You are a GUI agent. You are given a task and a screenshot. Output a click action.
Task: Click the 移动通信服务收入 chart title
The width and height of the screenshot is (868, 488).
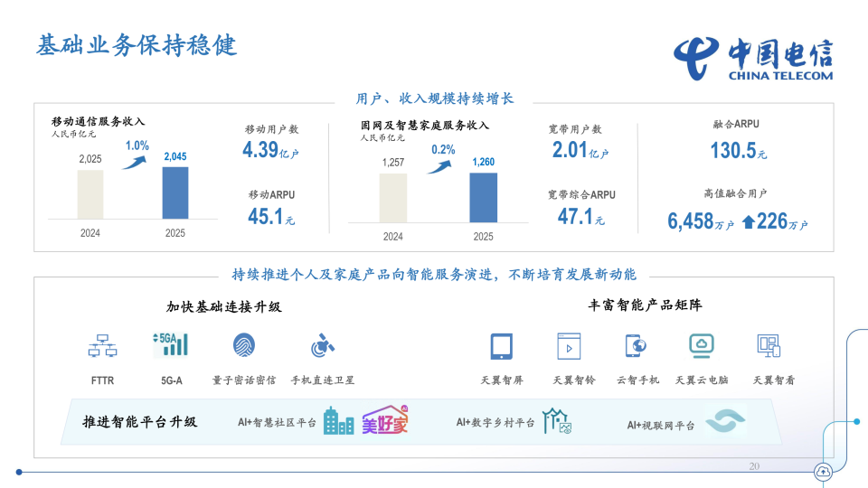point(98,121)
